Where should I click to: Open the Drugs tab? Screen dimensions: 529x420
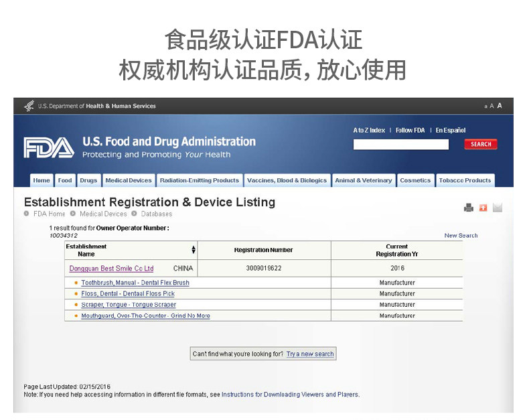(88, 180)
